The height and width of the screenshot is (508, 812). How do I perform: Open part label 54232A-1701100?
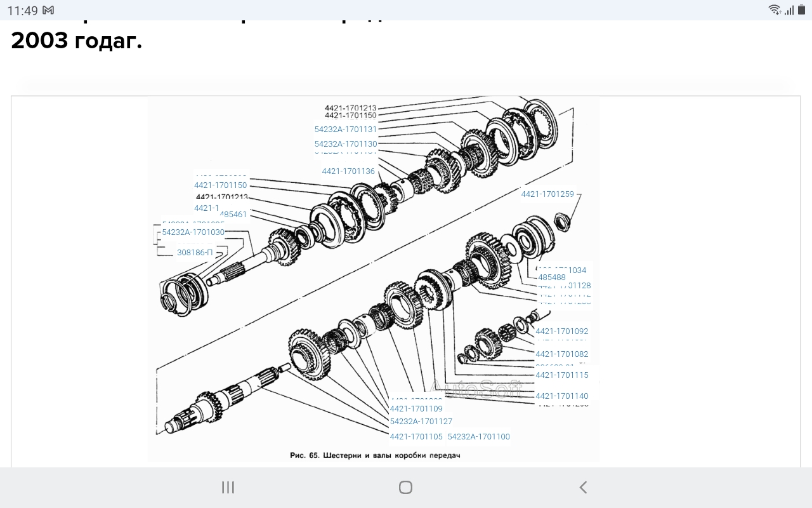[479, 437]
